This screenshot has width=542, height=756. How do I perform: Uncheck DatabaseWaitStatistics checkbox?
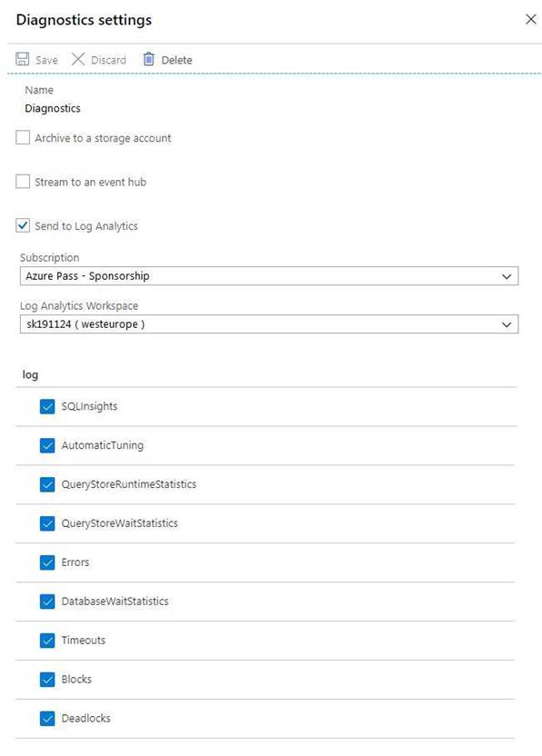click(x=47, y=602)
